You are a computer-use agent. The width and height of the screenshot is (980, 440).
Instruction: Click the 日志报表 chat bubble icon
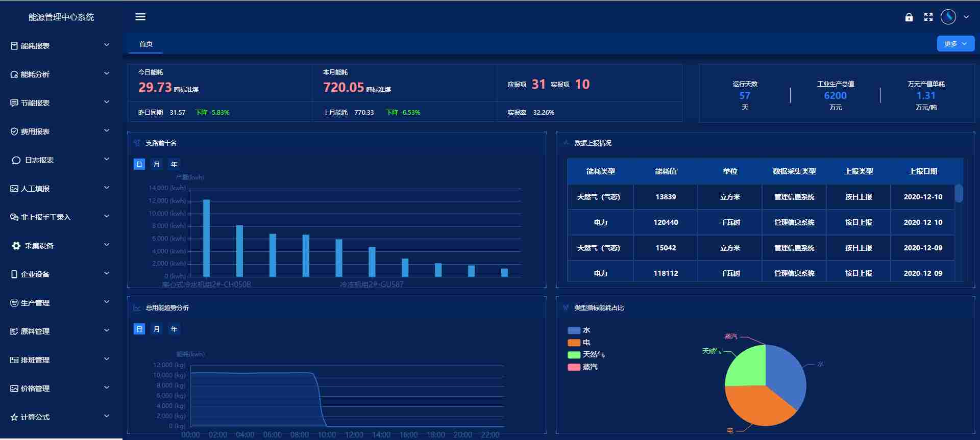click(x=16, y=160)
